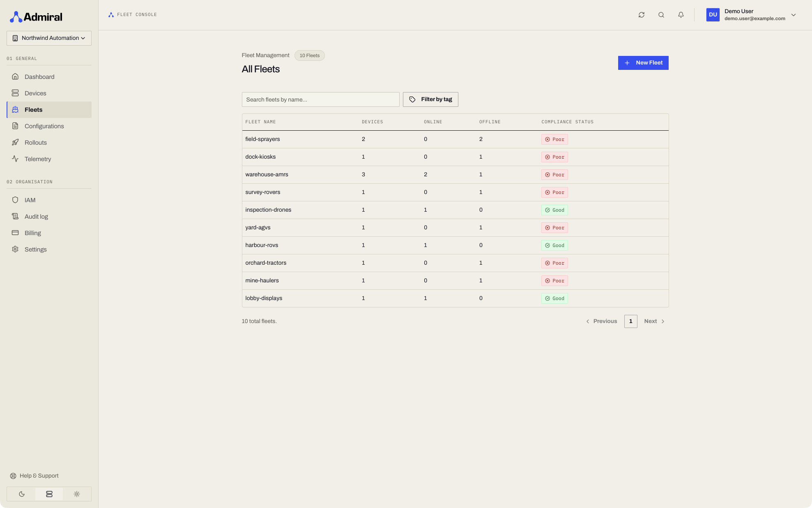Click the tag icon in Filter by tag
The image size is (812, 508).
pyautogui.click(x=412, y=99)
